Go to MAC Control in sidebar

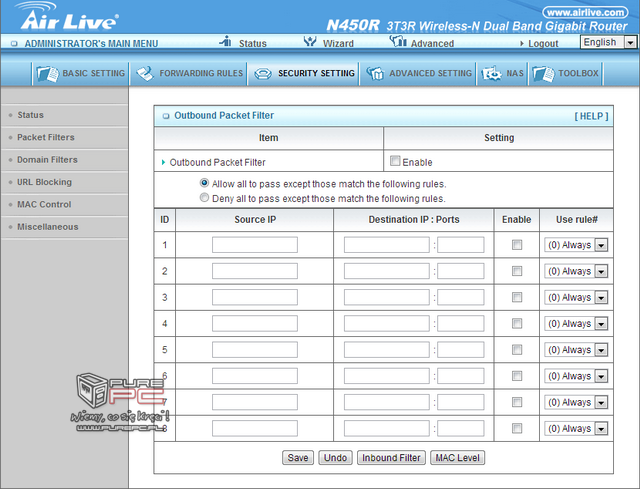[x=44, y=204]
